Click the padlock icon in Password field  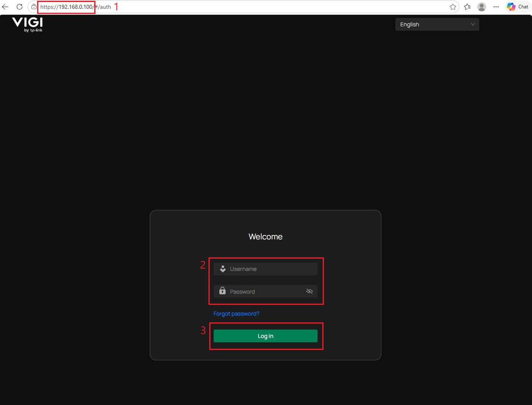[222, 291]
